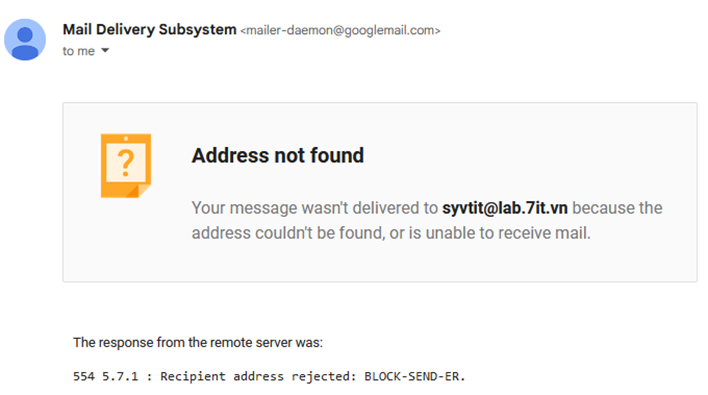
Task: Click the "Recipient address rejected" error text
Action: tap(255, 376)
